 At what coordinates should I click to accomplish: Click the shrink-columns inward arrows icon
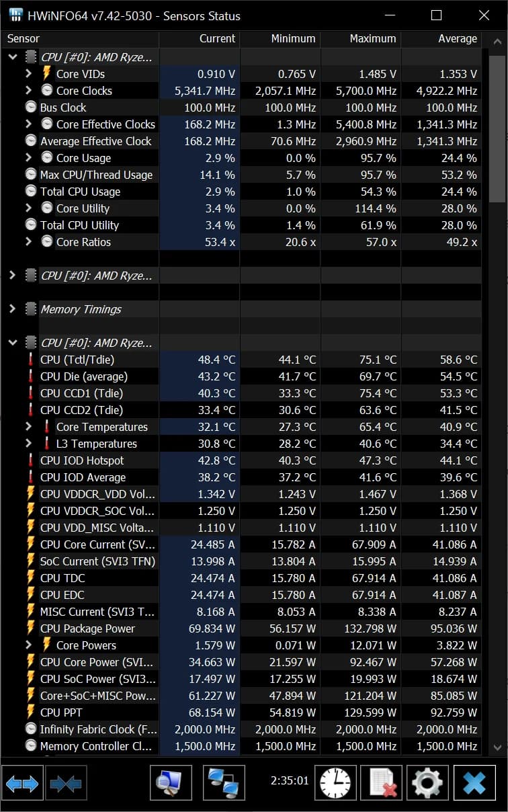[66, 783]
